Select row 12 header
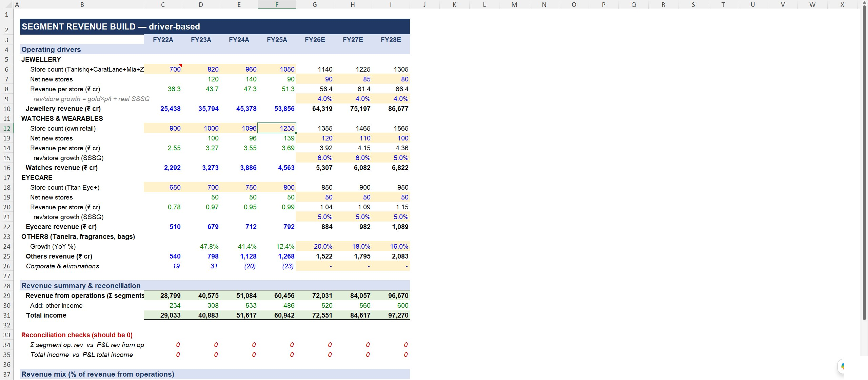Screen dimensions: 868x380 (x=6, y=128)
